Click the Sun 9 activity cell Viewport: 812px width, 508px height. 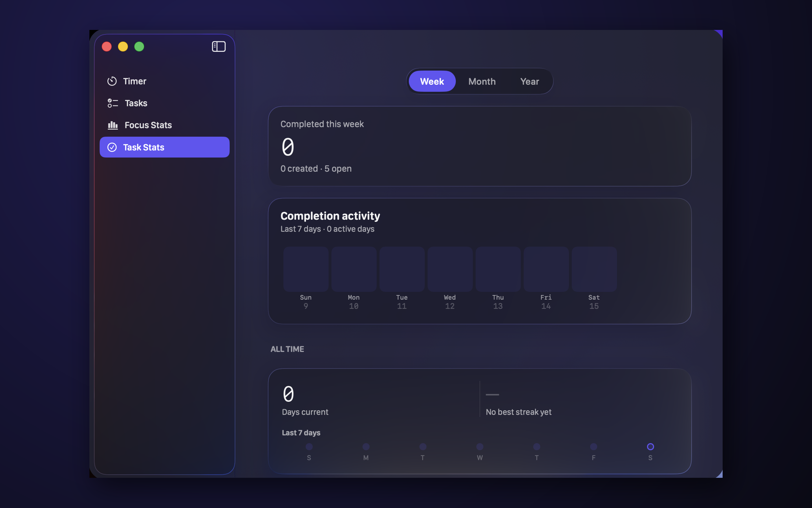pyautogui.click(x=306, y=269)
